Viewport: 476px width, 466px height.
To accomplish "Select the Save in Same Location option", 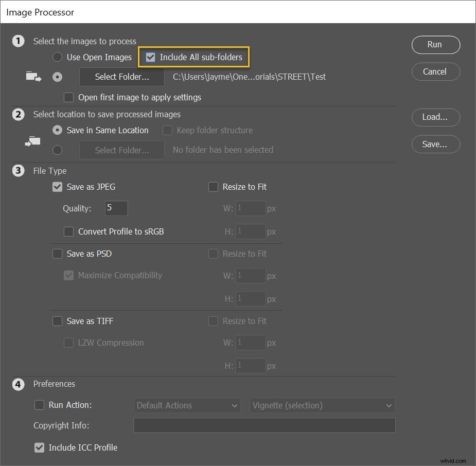I will (57, 130).
